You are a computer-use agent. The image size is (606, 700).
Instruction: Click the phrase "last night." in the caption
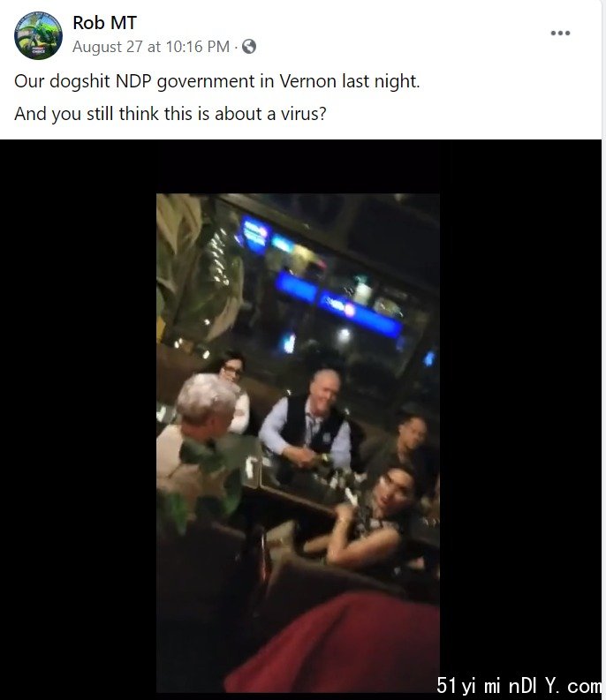point(381,81)
